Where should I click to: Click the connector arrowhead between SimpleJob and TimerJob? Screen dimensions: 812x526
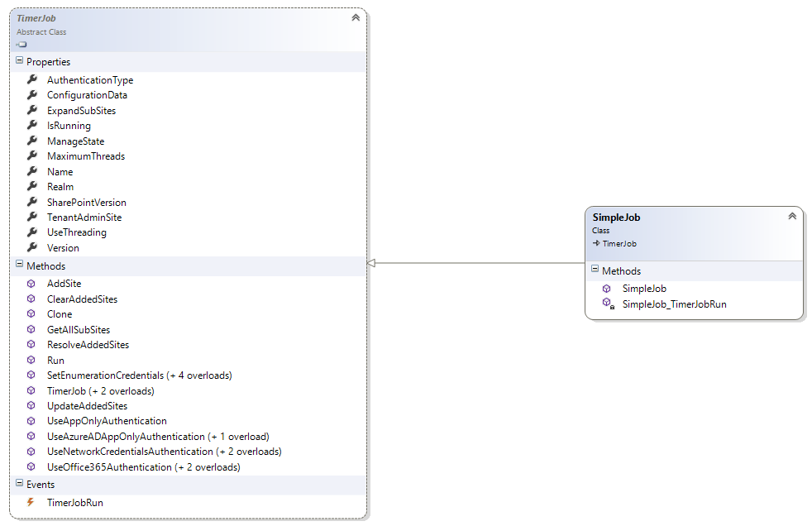click(373, 262)
